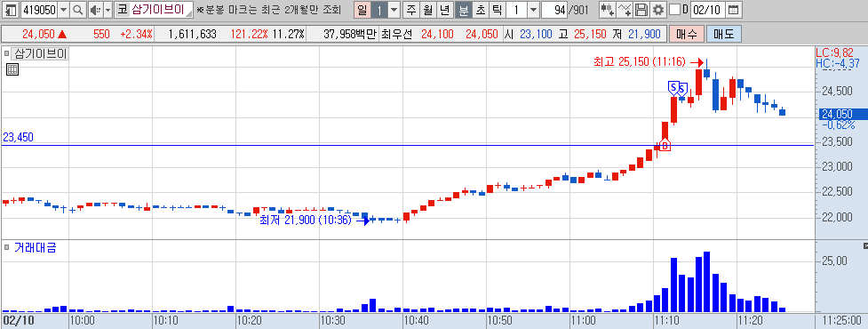
Task: Click the speaker sound alert icon
Action: (95, 10)
